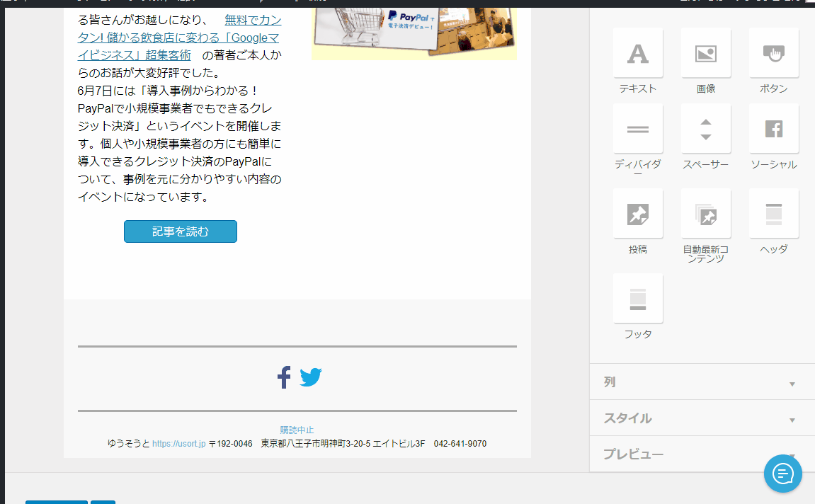Select the スペーサー (Spacer) block icon

coord(706,129)
